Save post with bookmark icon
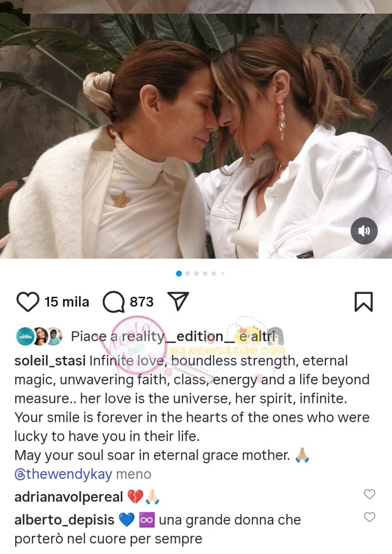The height and width of the screenshot is (554, 392). click(363, 302)
